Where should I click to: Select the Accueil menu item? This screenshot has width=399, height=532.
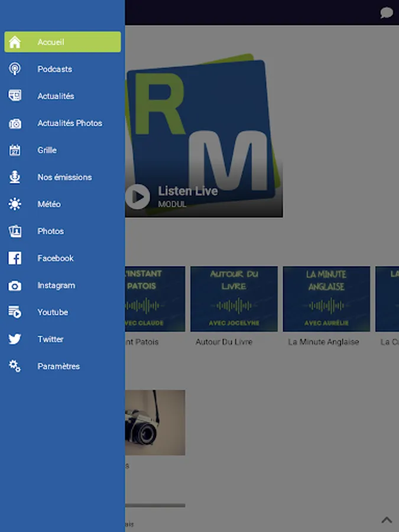(63, 42)
